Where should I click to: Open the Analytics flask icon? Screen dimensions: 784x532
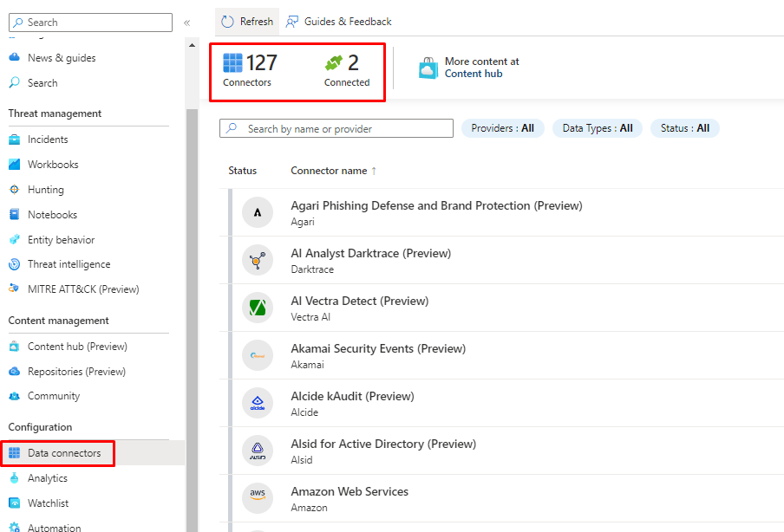pyautogui.click(x=14, y=478)
